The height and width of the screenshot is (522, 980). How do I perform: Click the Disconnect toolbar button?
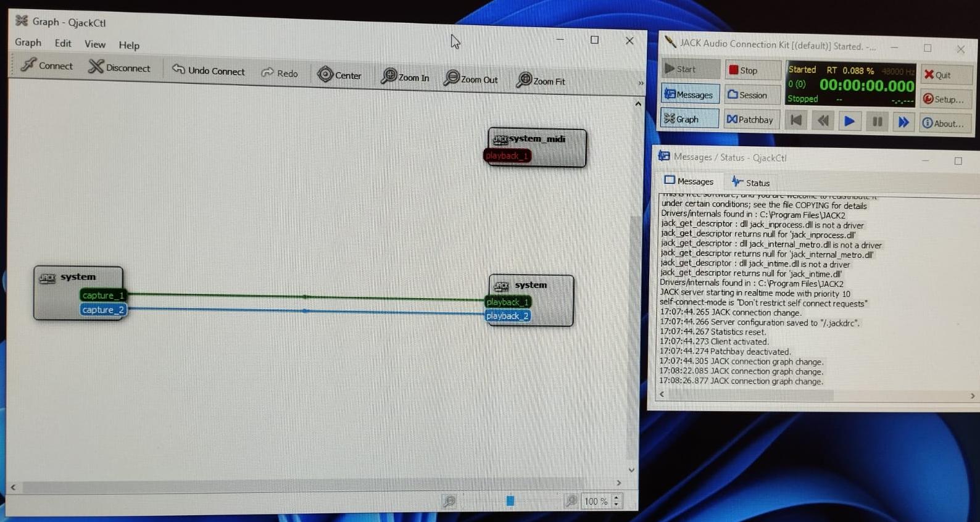click(119, 67)
